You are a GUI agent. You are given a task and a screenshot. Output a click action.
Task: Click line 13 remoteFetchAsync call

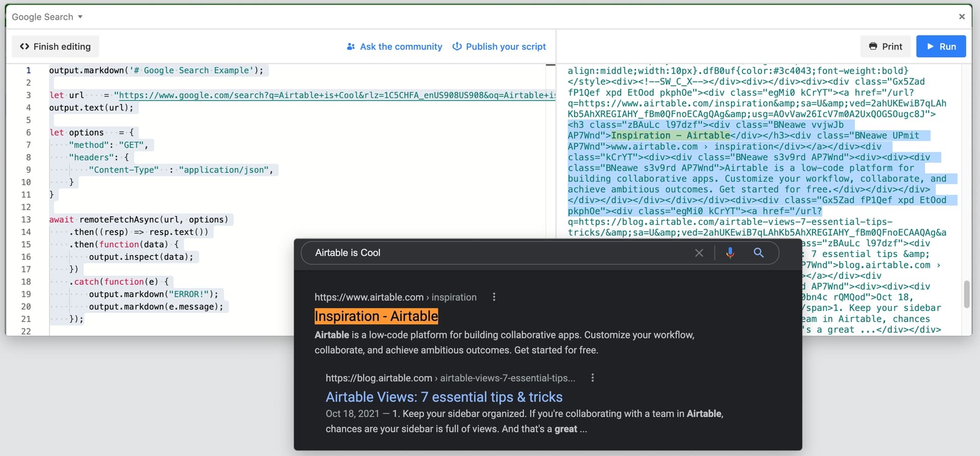[139, 220]
